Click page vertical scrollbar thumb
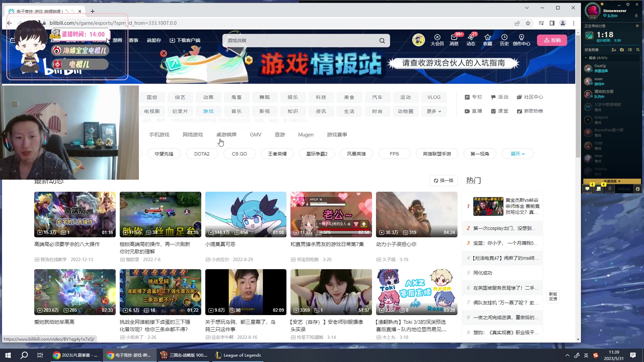This screenshot has height=362, width=644. pyautogui.click(x=578, y=96)
